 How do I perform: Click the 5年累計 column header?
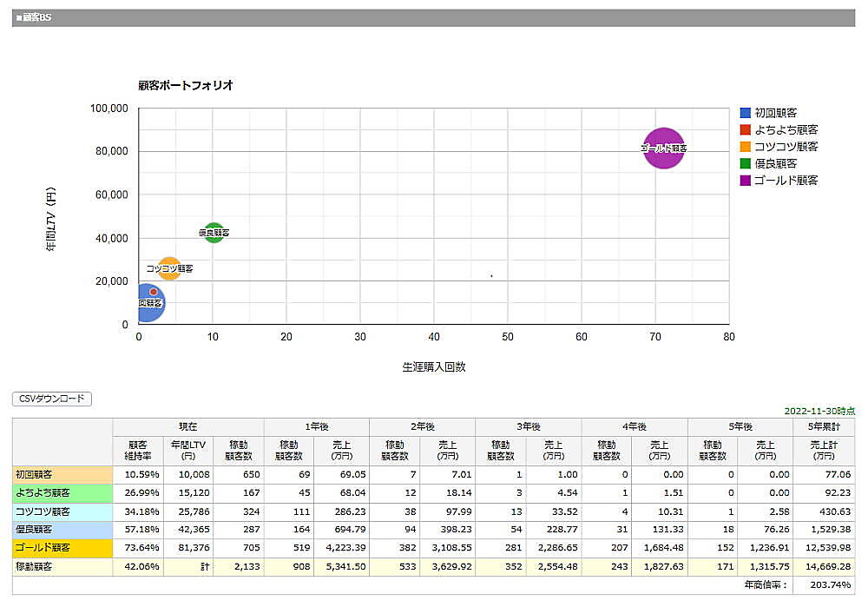[x=824, y=426]
